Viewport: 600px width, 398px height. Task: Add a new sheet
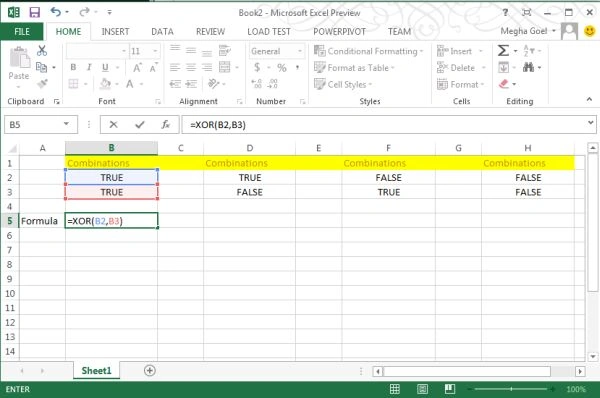click(150, 370)
